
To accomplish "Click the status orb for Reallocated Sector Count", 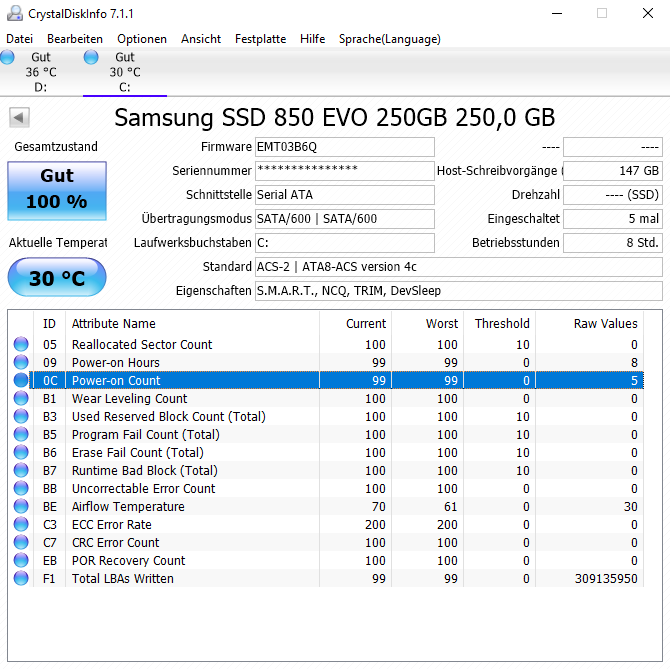I will tap(21, 344).
